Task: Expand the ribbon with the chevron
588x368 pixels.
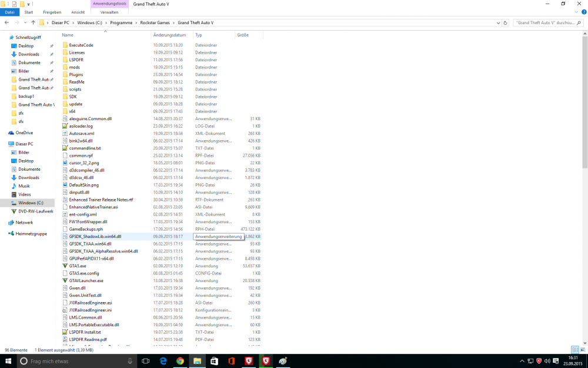Action: (x=577, y=12)
